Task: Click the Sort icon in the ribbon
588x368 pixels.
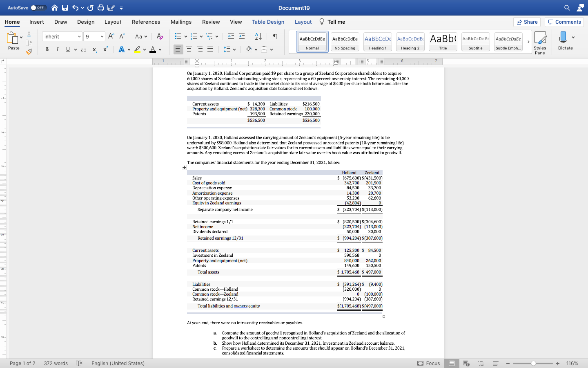Action: click(x=258, y=36)
